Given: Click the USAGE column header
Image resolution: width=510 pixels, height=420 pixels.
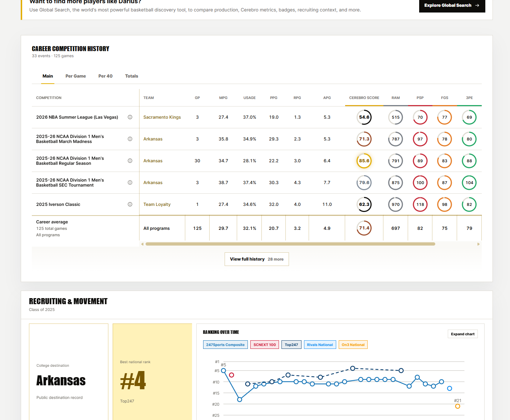Looking at the screenshot, I should [x=250, y=98].
